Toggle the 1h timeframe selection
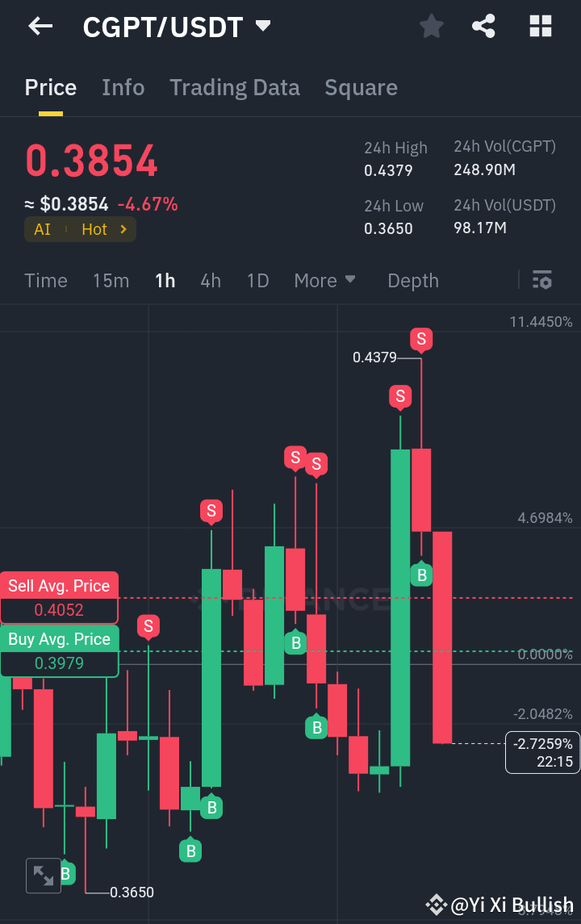 (x=165, y=280)
